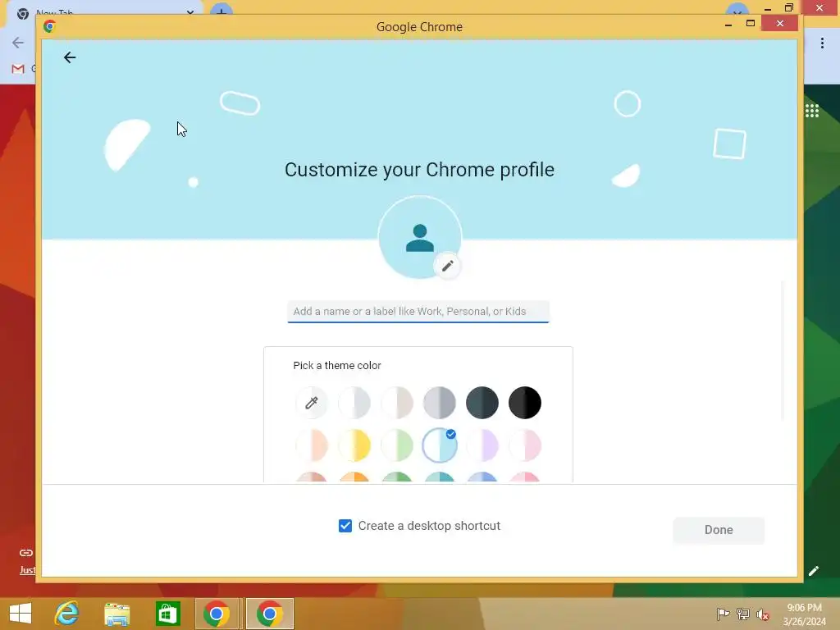Open network icon in system tray
Image resolution: width=840 pixels, height=630 pixels.
click(743, 614)
